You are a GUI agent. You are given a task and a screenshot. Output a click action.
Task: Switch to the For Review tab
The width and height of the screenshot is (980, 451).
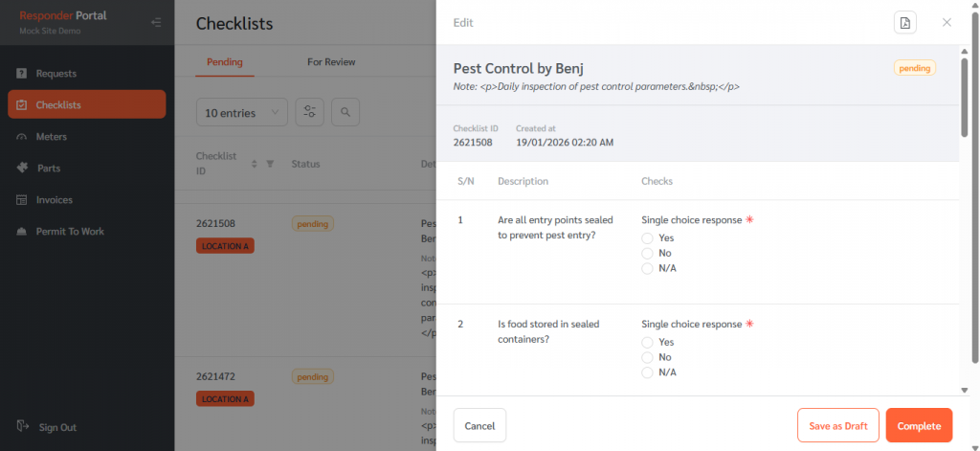coord(331,62)
